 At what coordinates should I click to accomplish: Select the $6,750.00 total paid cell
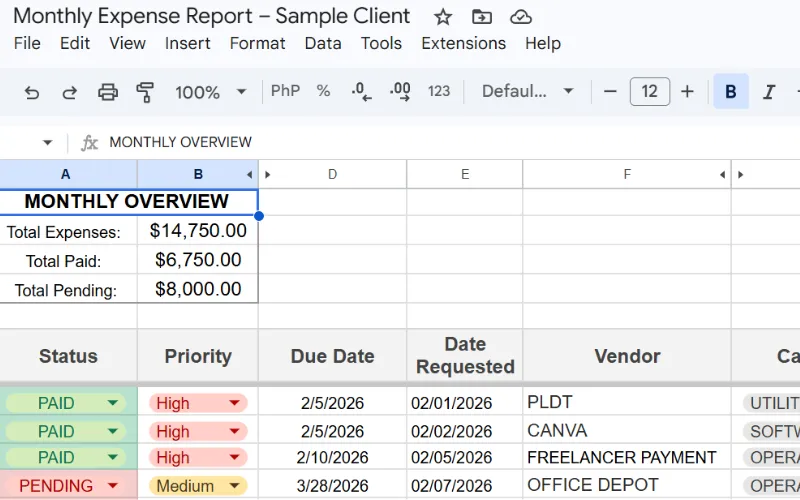pos(198,260)
